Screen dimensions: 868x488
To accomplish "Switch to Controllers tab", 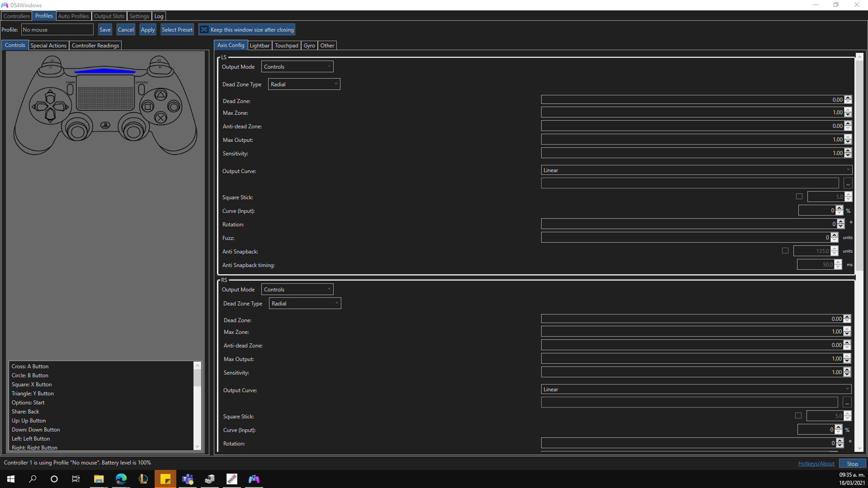I will 17,16.
